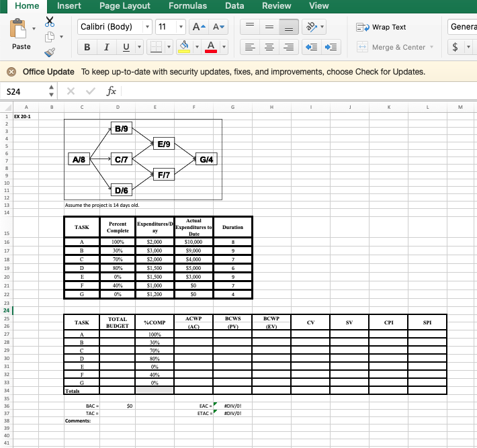477x448 pixels.
Task: Apply the Borders icon
Action: [156, 47]
